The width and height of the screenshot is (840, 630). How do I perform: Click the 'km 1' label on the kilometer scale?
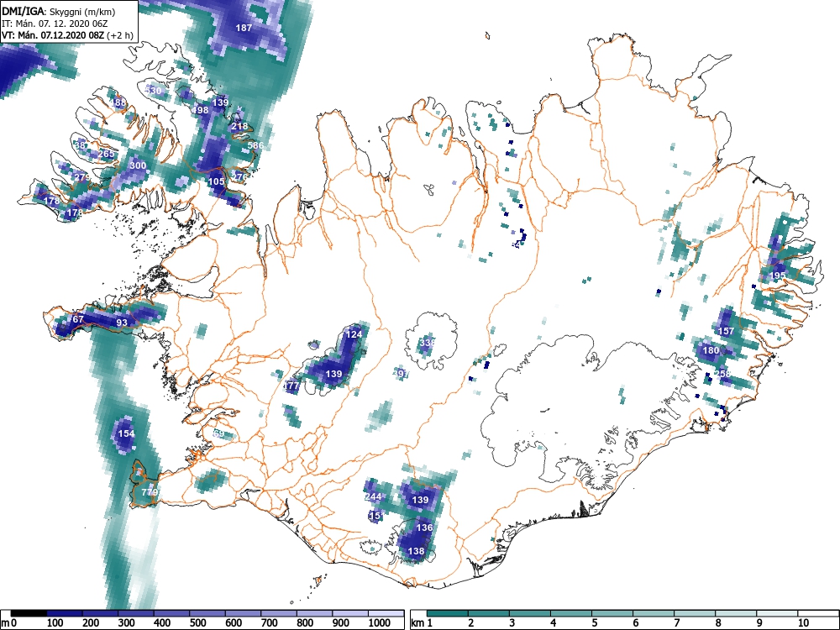point(422,622)
